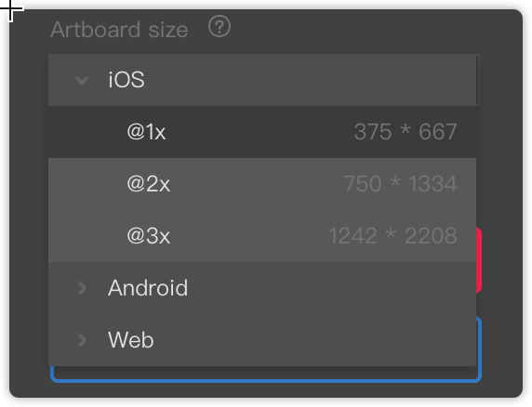Click the iOS category label
Image resolution: width=532 pixels, height=407 pixels.
(126, 80)
